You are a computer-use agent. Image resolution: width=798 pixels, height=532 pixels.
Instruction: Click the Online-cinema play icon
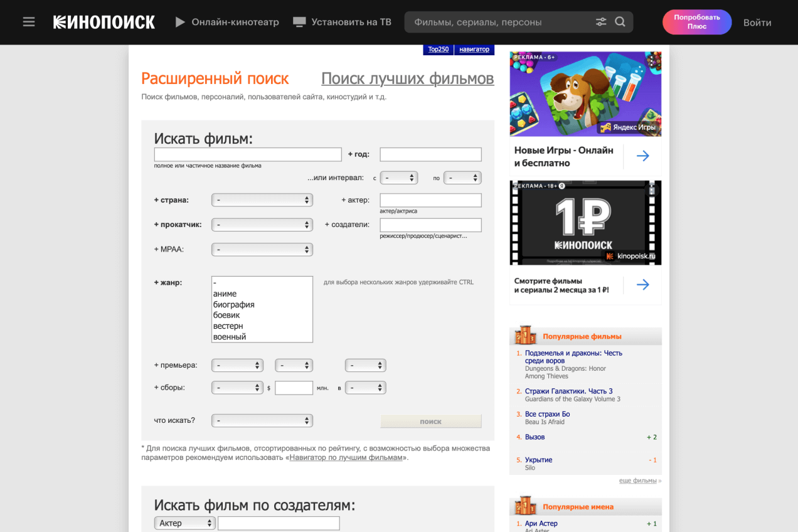(x=180, y=22)
